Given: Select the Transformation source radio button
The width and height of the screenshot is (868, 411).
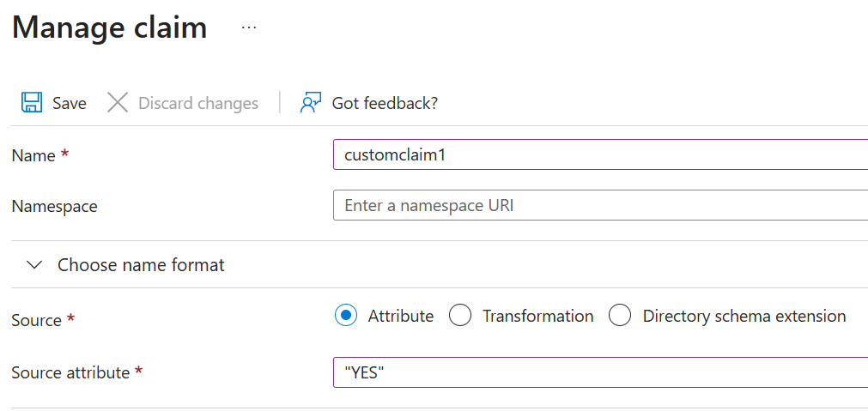Looking at the screenshot, I should (x=460, y=316).
